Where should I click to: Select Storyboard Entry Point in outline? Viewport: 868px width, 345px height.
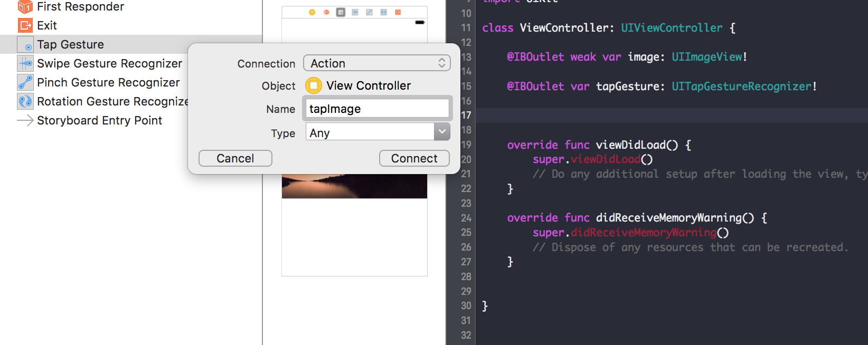click(x=99, y=120)
